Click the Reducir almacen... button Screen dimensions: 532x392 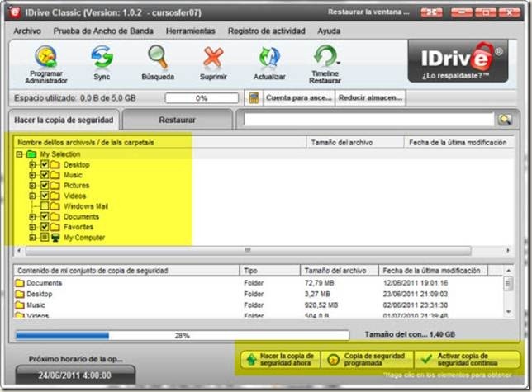pos(370,98)
